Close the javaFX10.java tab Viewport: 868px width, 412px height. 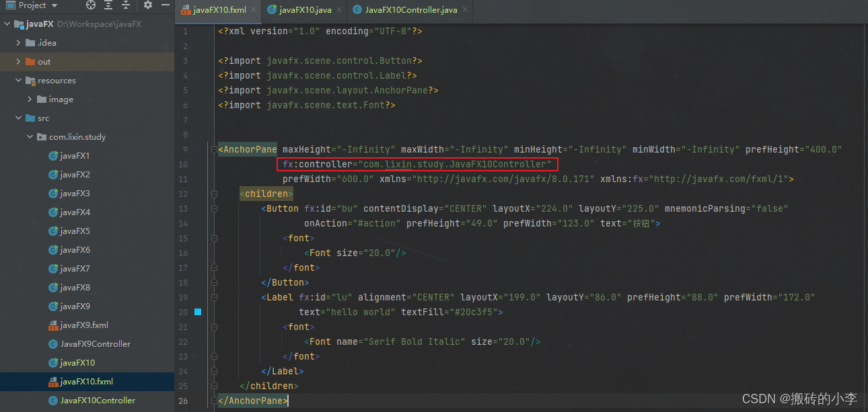pyautogui.click(x=338, y=11)
